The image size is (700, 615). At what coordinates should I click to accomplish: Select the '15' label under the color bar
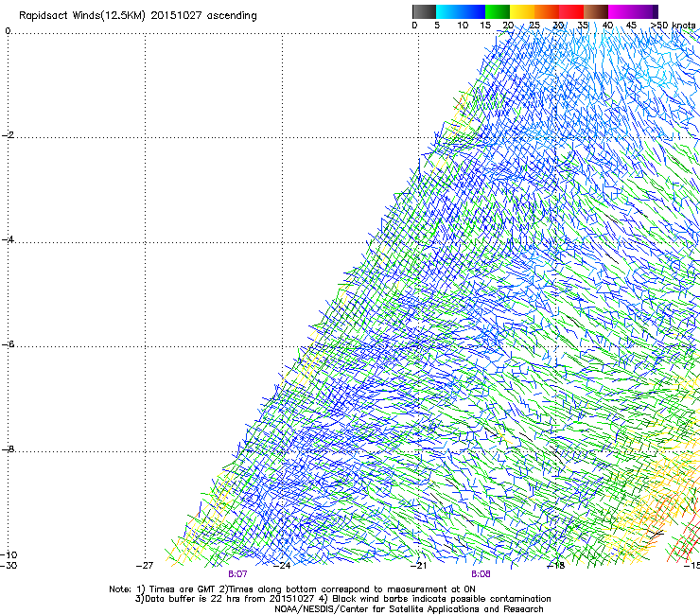tap(485, 26)
